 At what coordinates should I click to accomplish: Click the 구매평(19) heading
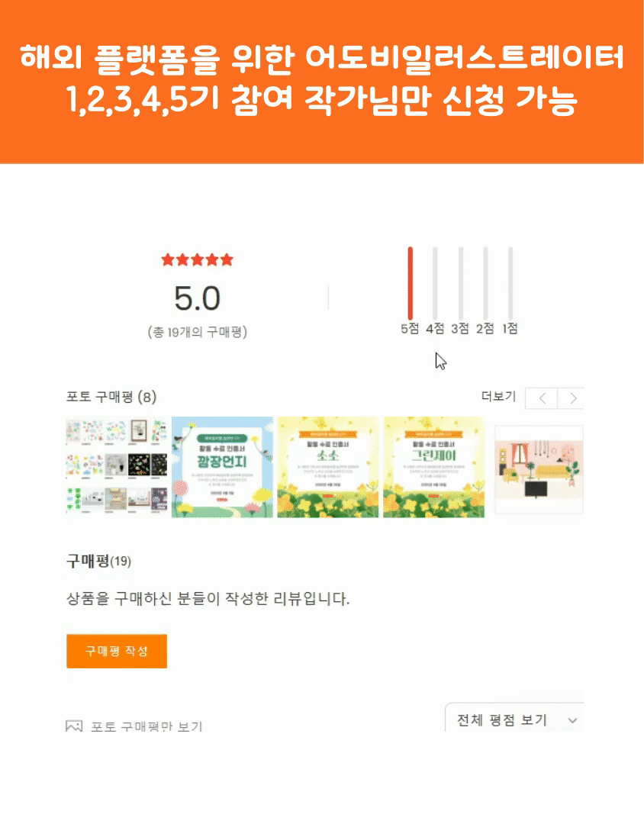pos(99,562)
